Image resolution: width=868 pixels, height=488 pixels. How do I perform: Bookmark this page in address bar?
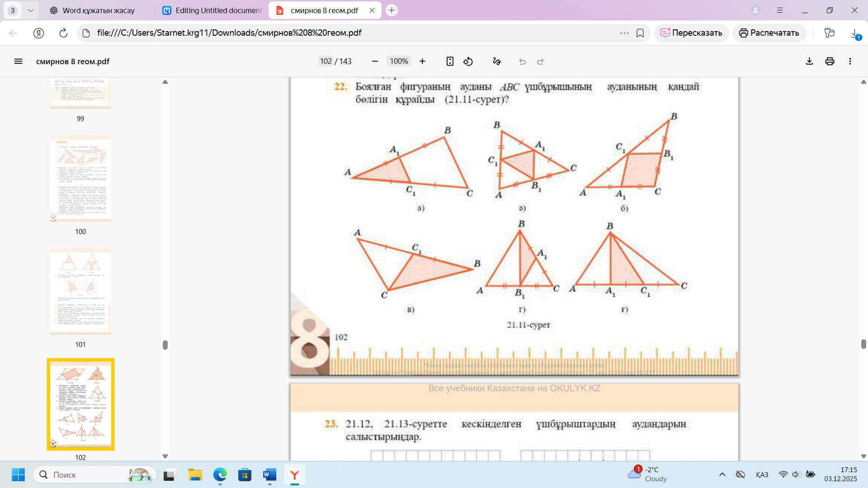pos(640,33)
